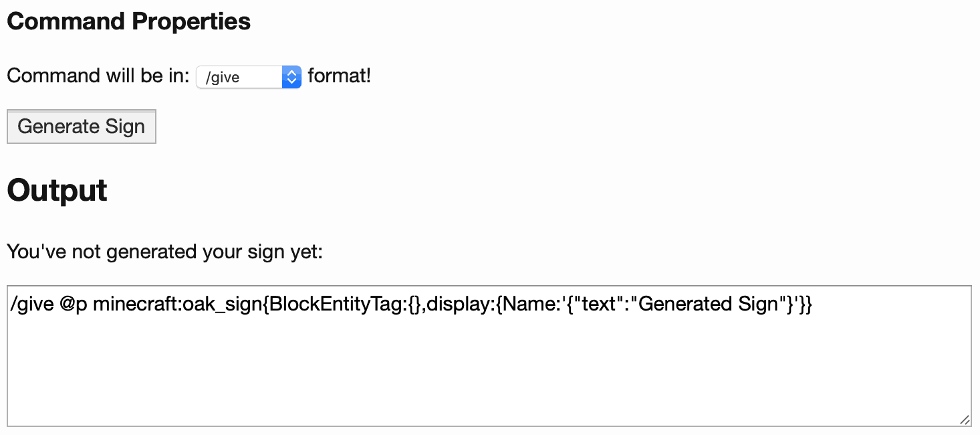
Task: Place cursor at /give in the output command
Action: pos(27,304)
